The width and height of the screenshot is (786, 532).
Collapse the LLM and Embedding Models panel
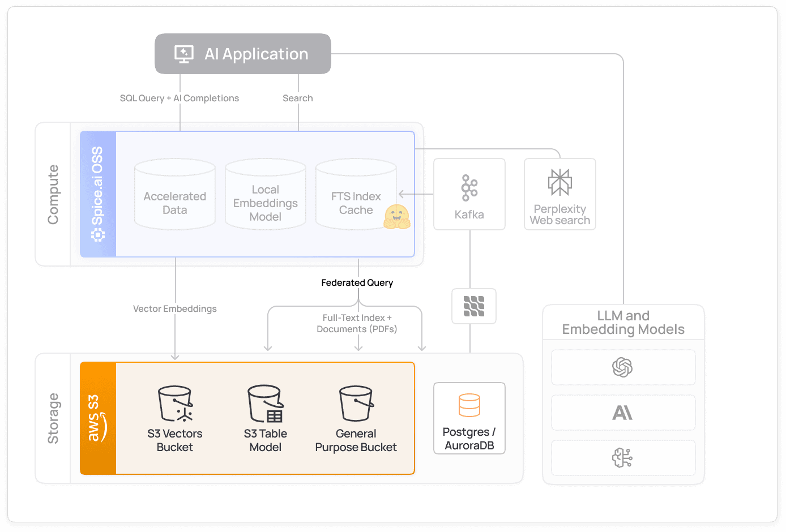click(x=623, y=323)
